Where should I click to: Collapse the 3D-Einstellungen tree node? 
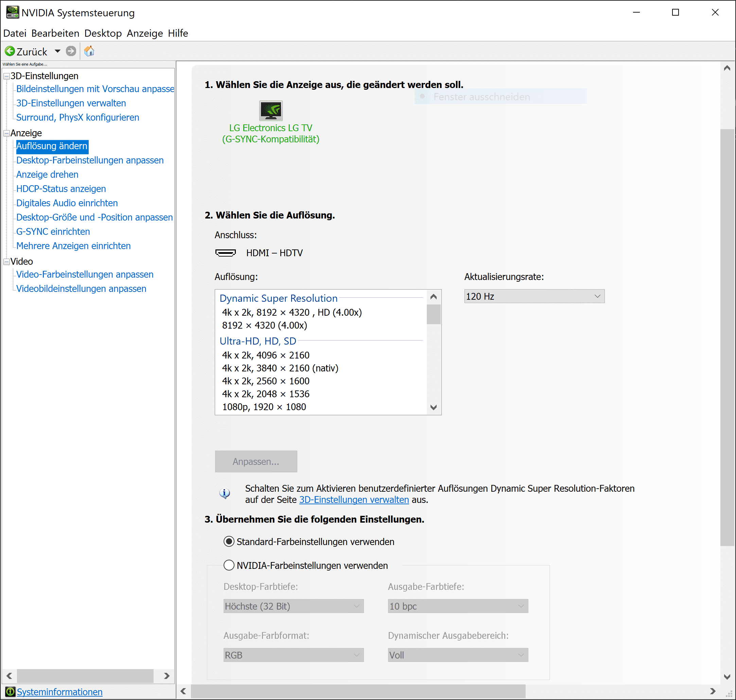click(6, 76)
